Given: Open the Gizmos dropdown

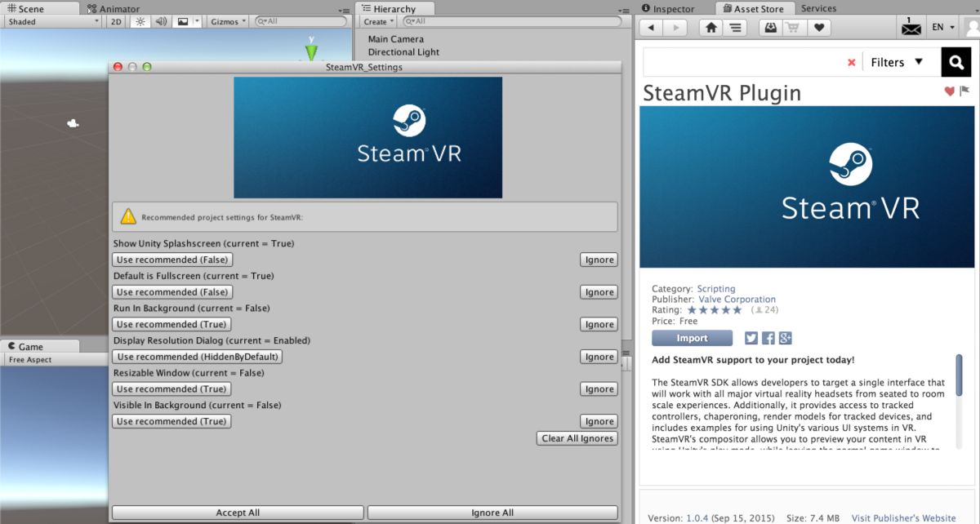Looking at the screenshot, I should [227, 22].
